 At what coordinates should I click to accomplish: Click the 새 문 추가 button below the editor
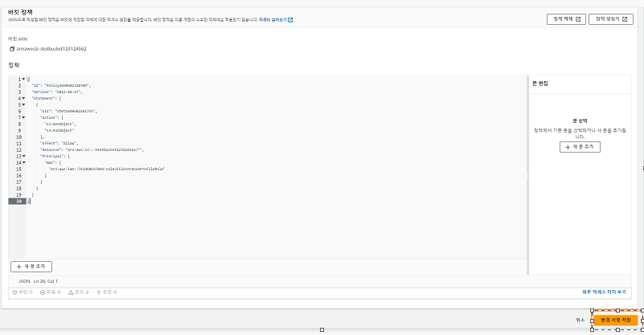pos(31,267)
